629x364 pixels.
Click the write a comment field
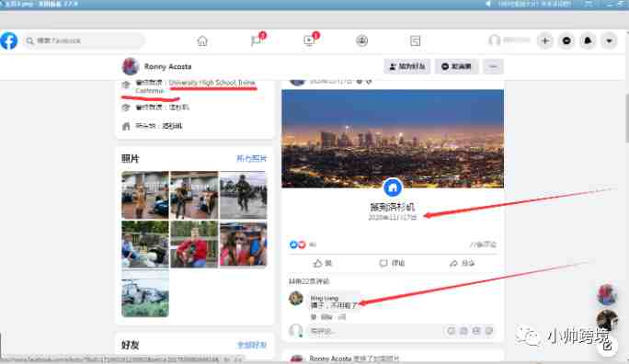373,331
